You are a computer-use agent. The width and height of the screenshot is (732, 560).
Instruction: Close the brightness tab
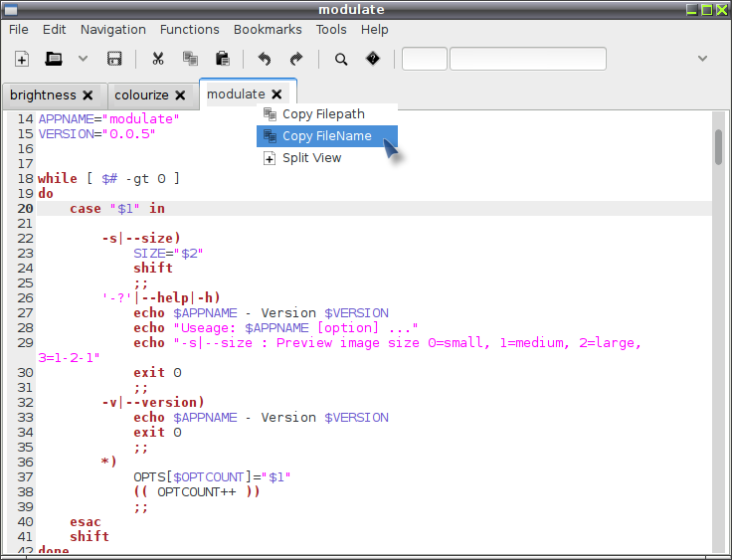pos(88,95)
